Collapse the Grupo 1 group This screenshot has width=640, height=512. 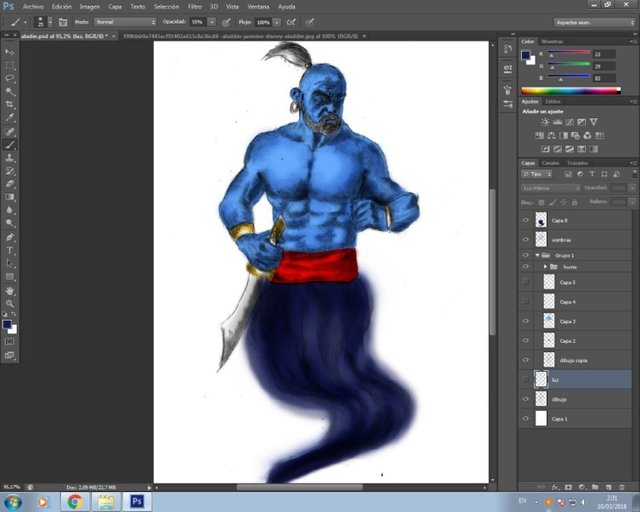click(x=538, y=255)
